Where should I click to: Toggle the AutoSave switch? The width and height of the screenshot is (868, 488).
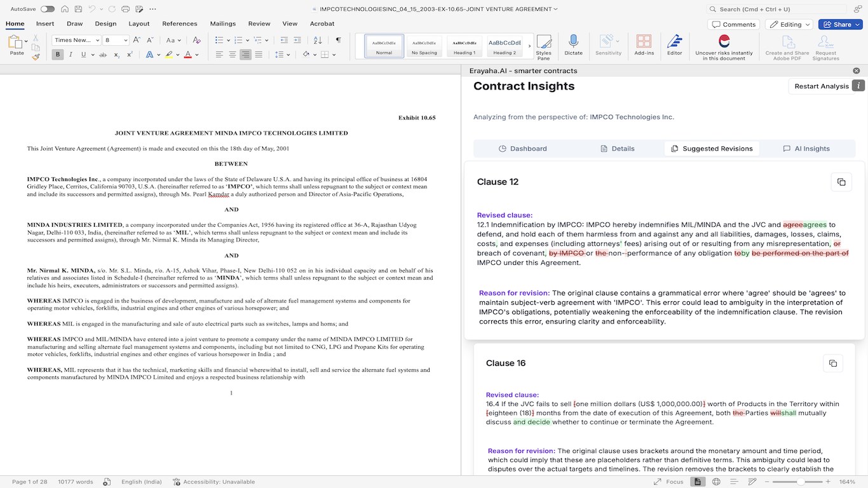tap(47, 9)
